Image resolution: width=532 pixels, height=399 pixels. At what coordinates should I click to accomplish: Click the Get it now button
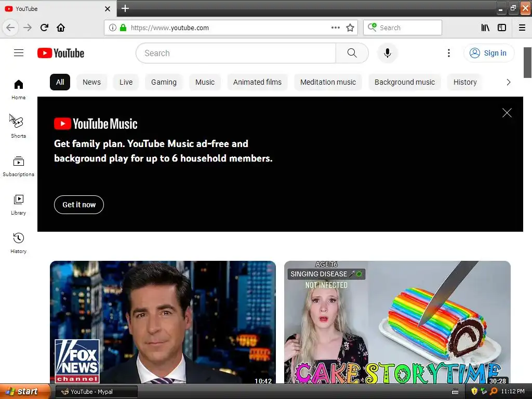[79, 205]
